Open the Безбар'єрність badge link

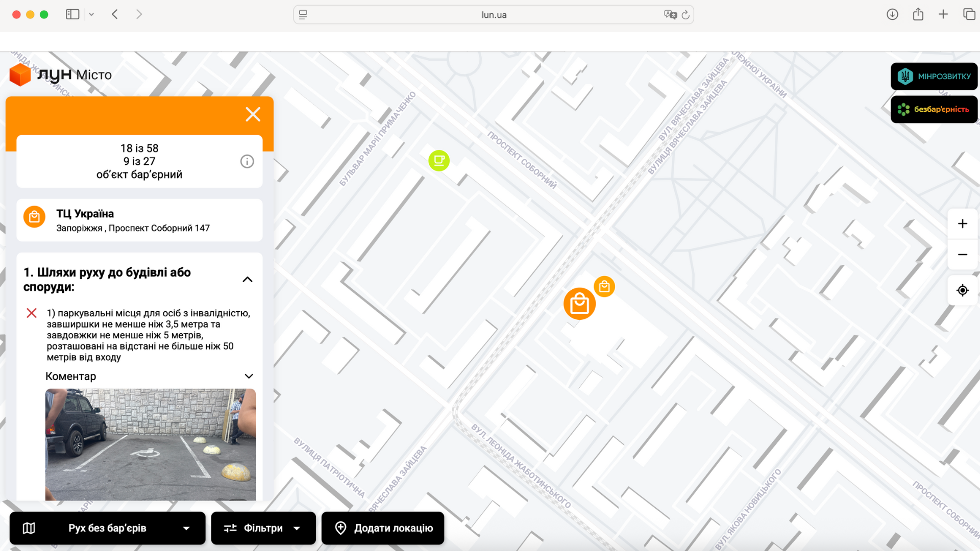(934, 109)
